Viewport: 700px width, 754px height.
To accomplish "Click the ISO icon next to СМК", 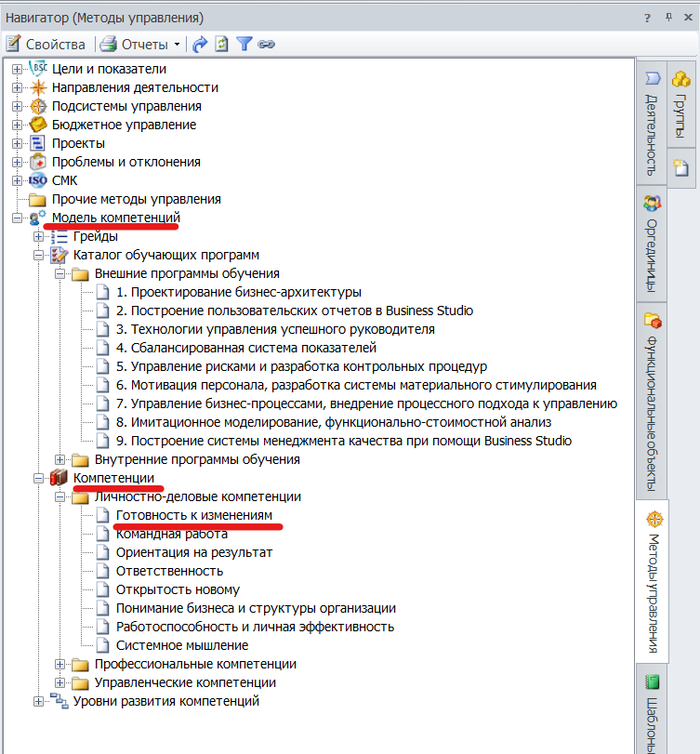I will 38,180.
